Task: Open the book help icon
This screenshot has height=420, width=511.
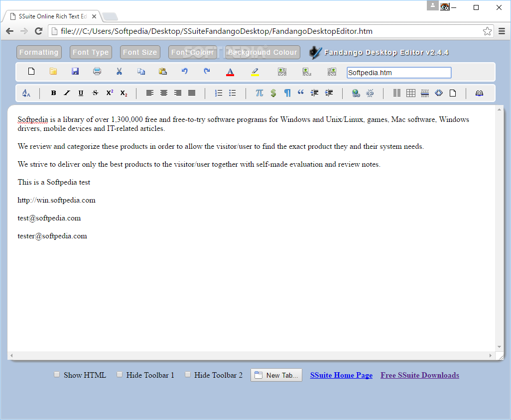Action: (x=479, y=93)
